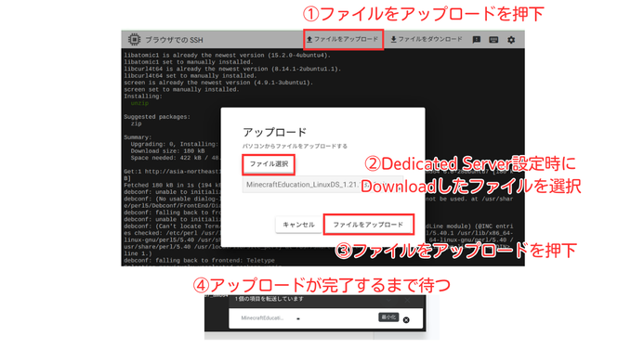Screen dimensions: 644x362
Task: Click the MinecraftEducati... transfer file name
Action: [x=262, y=318]
